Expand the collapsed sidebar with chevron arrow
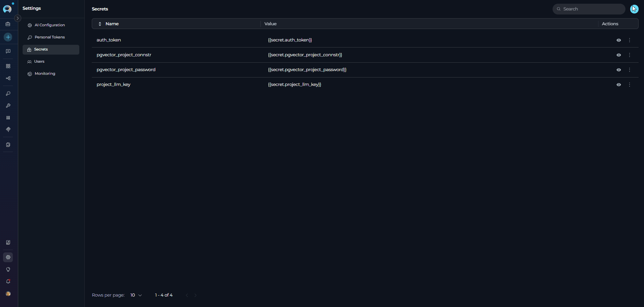Image resolution: width=644 pixels, height=307 pixels. pyautogui.click(x=18, y=18)
